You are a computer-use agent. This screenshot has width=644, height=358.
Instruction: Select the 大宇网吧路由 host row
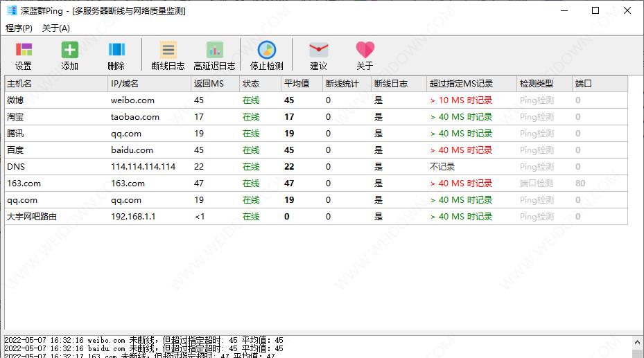pyautogui.click(x=316, y=217)
